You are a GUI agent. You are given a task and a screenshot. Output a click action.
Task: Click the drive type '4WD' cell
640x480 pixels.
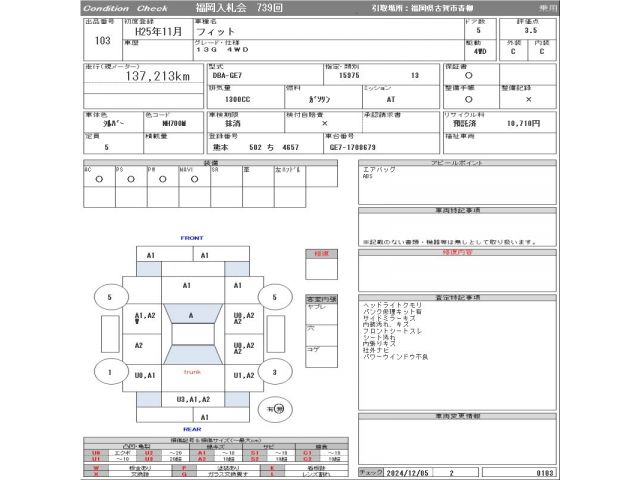480,51
